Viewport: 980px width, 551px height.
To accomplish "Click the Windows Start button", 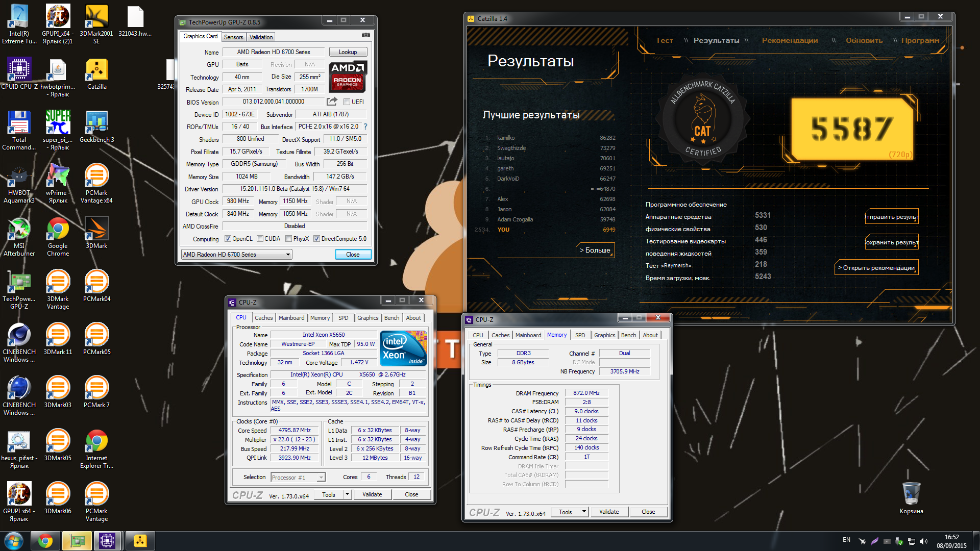I will click(x=14, y=541).
